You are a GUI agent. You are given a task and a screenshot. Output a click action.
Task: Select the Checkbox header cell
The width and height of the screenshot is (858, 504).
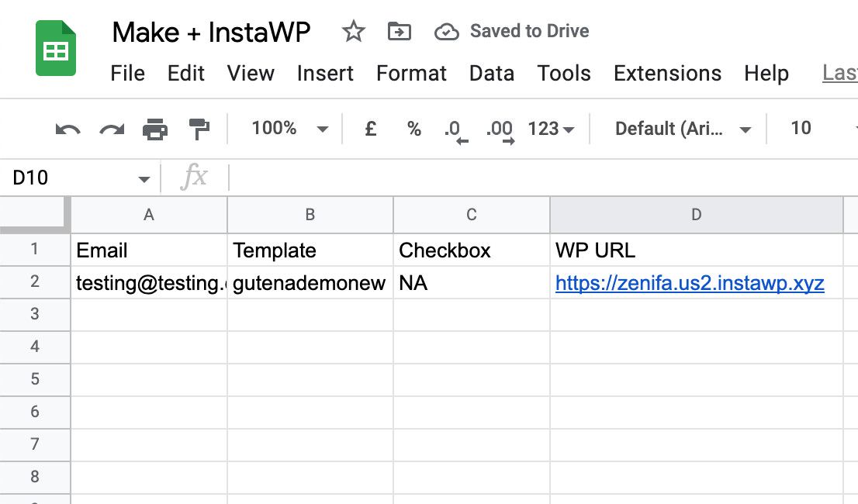click(x=471, y=250)
